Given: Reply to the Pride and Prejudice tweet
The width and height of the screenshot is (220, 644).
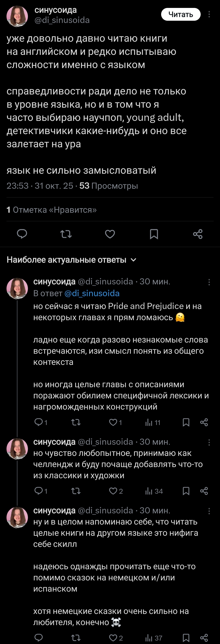Looking at the screenshot, I should pyautogui.click(x=38, y=422).
